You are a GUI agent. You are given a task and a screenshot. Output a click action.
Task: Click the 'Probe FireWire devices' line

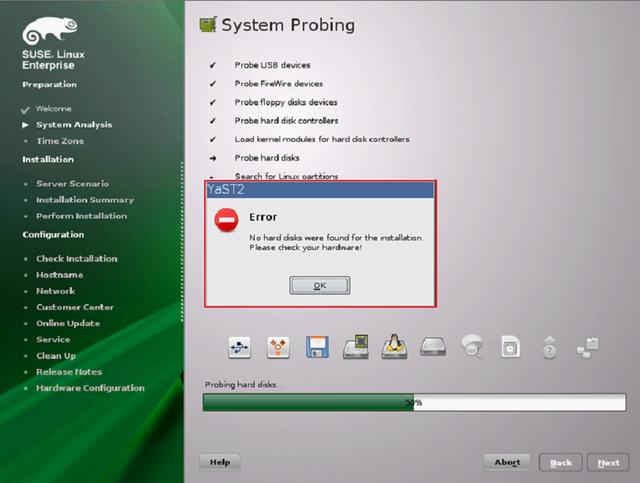coord(278,84)
